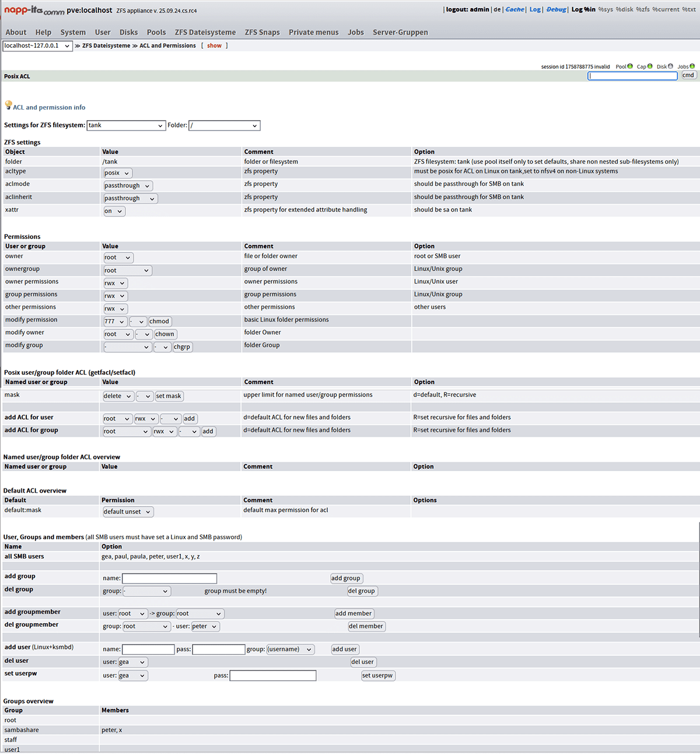Open the del group selection dropdown
Viewport: 700px width, 755px height.
coord(146,591)
